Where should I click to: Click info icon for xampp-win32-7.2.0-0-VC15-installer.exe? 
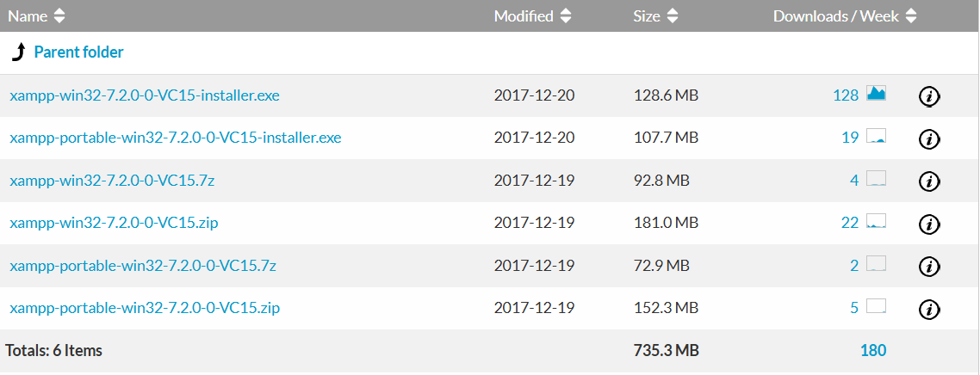(x=929, y=96)
